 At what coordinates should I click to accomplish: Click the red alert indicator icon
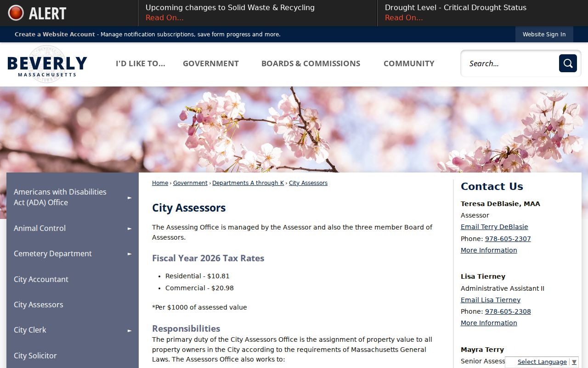(16, 13)
